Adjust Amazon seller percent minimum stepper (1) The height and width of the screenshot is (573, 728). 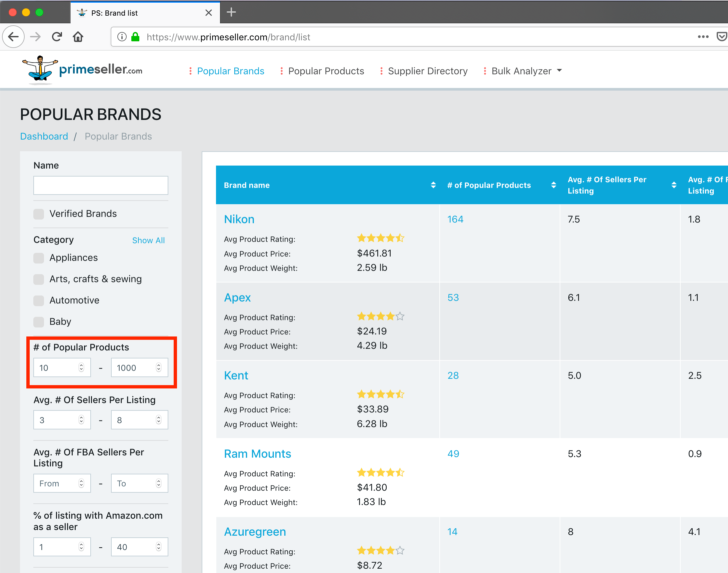coord(81,547)
